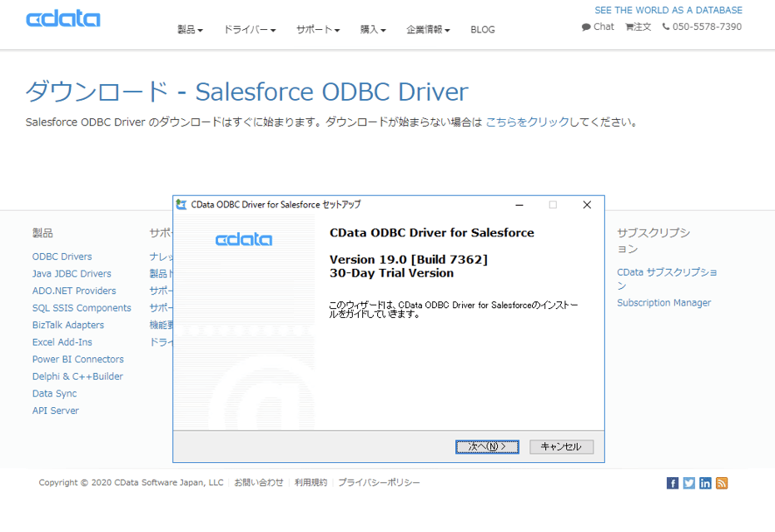Open the 注文 shopping cart link
Screen dimensions: 775x532
[x=638, y=27]
